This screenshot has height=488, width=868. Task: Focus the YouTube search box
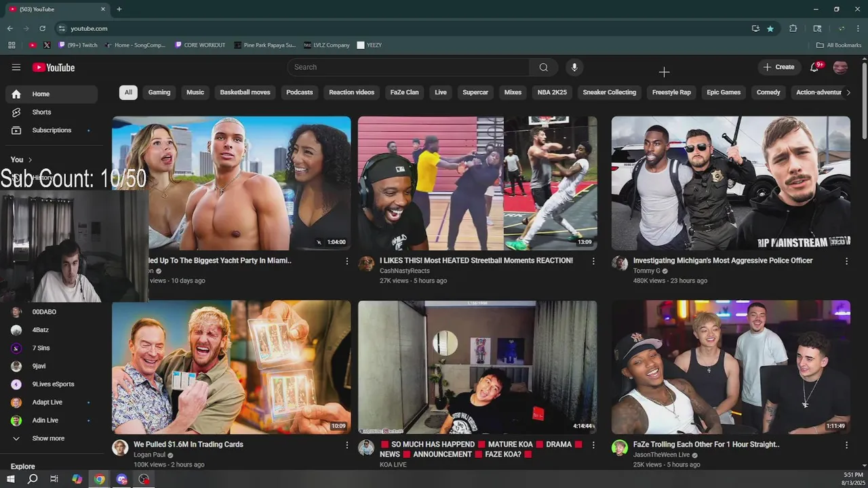click(x=409, y=67)
